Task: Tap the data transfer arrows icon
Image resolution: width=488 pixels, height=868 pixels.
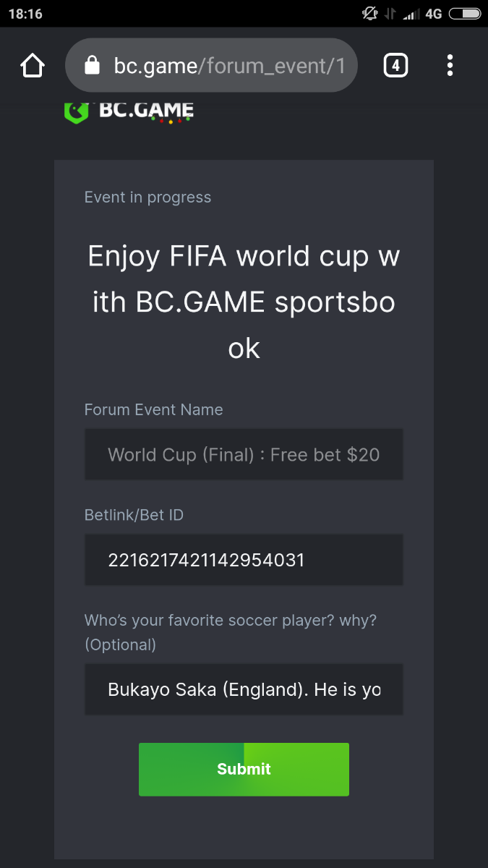Action: 390,14
